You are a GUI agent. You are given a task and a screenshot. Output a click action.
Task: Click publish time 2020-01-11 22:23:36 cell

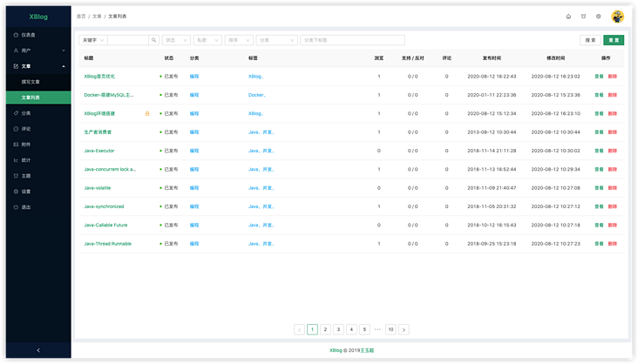pyautogui.click(x=492, y=95)
